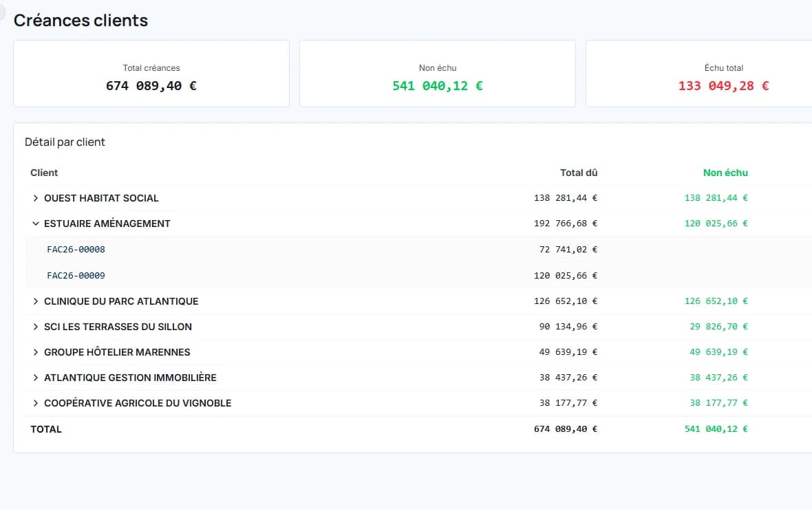Click the 192 766,68 € total dû amount

(566, 224)
